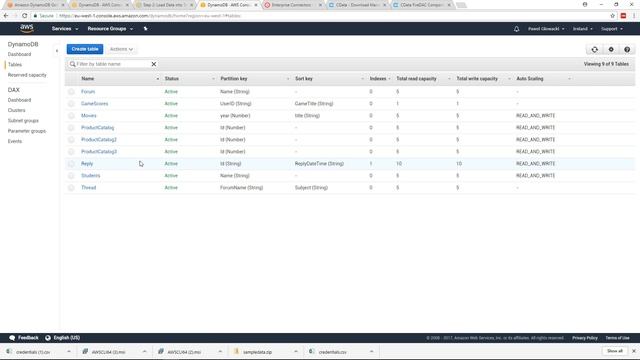Select the Forum table radio button
The height and width of the screenshot is (360, 640).
click(x=71, y=92)
